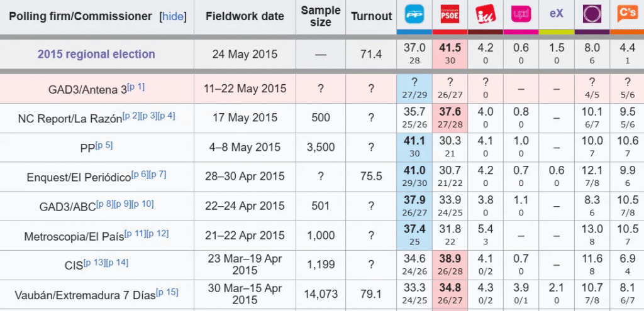The image size is (644, 311).
Task: Hide the polling table with [hide]
Action: tap(174, 16)
